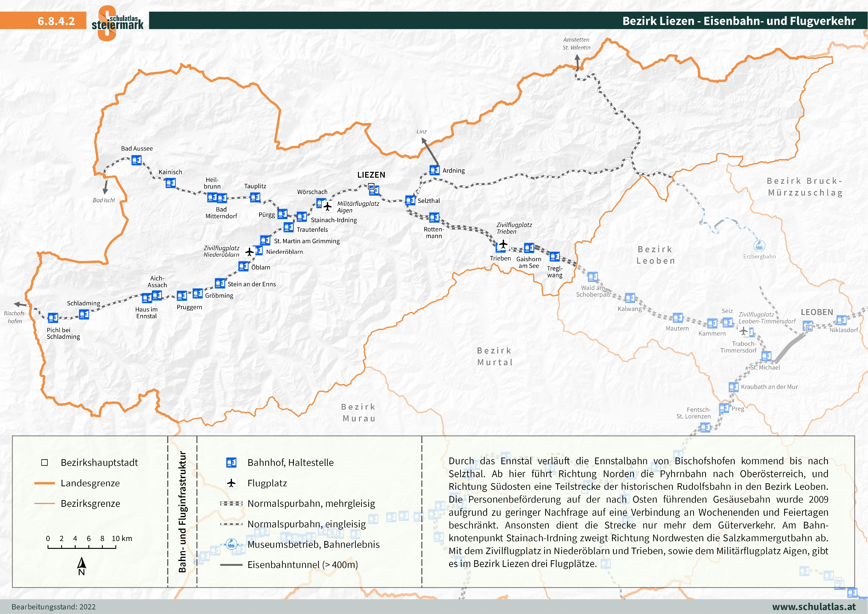Click the Zivilflugplatz Trieben airplane icon
This screenshot has height=614, width=868.
(x=503, y=244)
